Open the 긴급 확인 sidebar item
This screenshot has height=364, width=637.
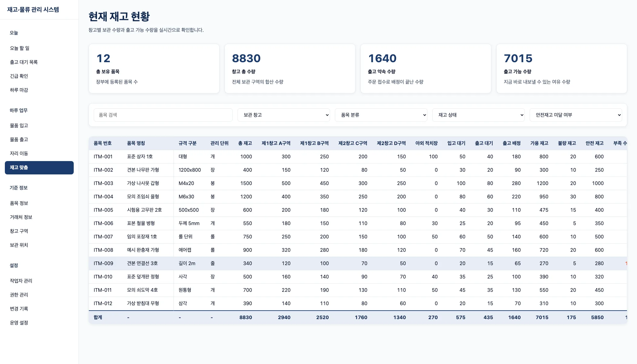[x=39, y=76]
